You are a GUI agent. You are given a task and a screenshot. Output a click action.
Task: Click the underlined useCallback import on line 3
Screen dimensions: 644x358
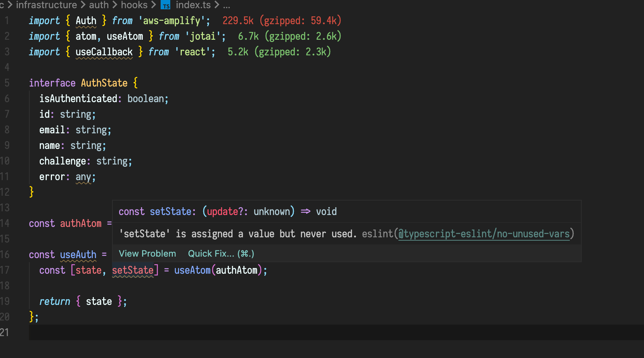[104, 52]
